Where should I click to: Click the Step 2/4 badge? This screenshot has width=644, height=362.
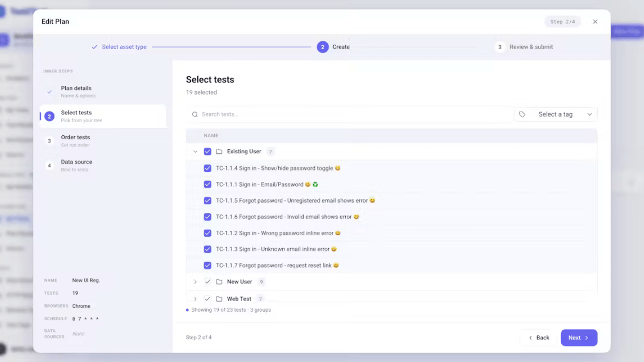click(x=562, y=22)
